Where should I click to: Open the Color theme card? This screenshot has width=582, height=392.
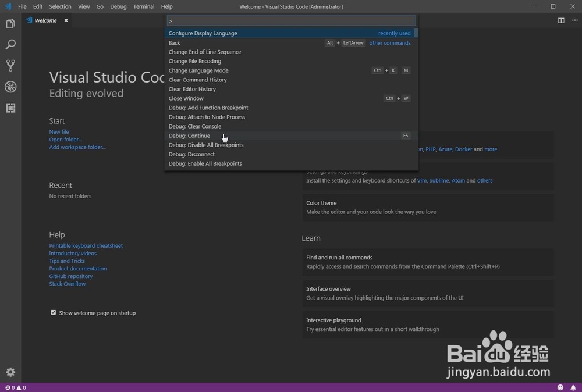(x=428, y=207)
